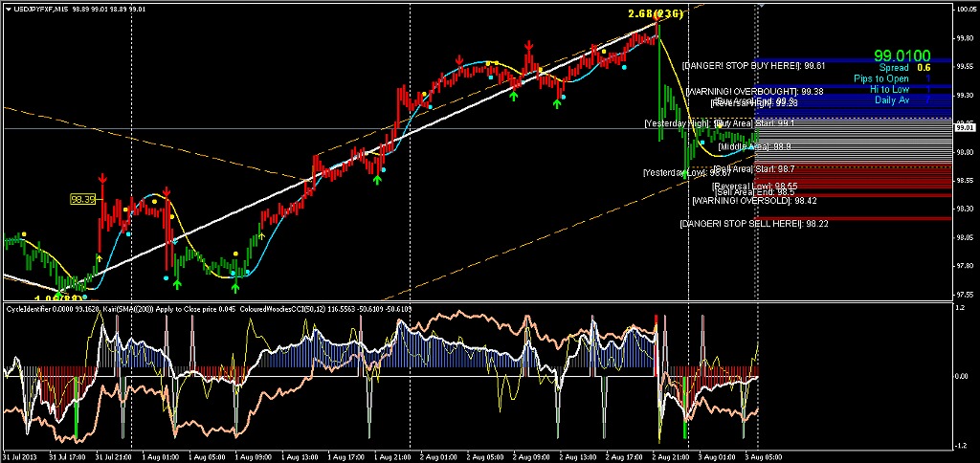Click the 2 Aug 05:00 time axis label

(x=486, y=456)
